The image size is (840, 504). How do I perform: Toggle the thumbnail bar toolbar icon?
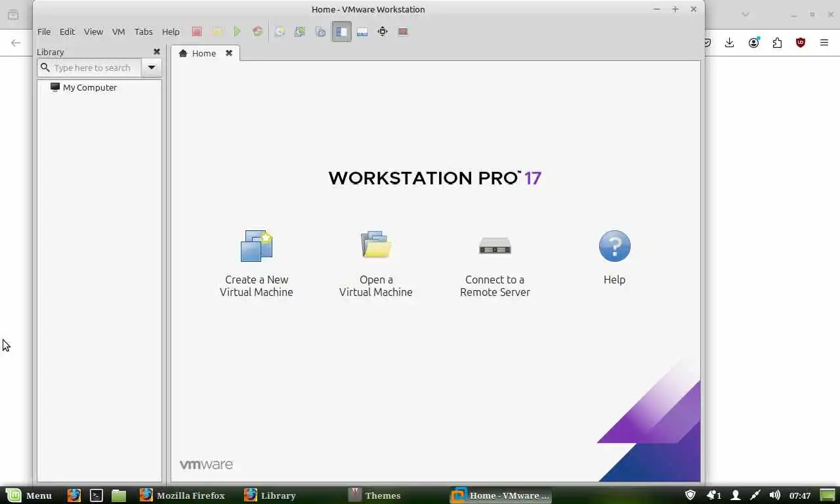coord(362,31)
